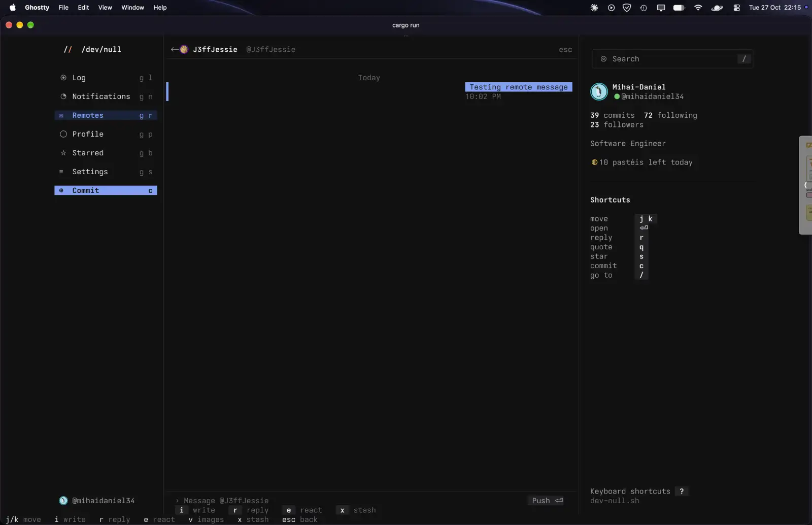The image size is (812, 525).
Task: Click the 23 followers stat
Action: click(617, 124)
